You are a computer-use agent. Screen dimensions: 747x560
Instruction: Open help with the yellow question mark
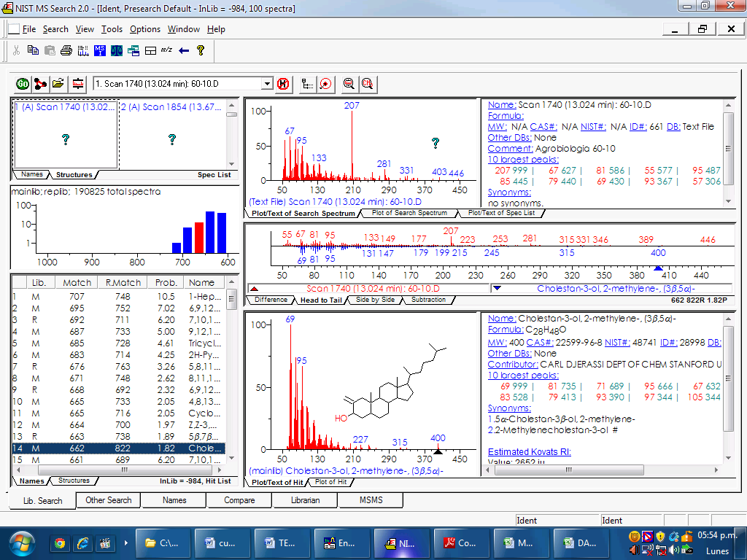201,50
